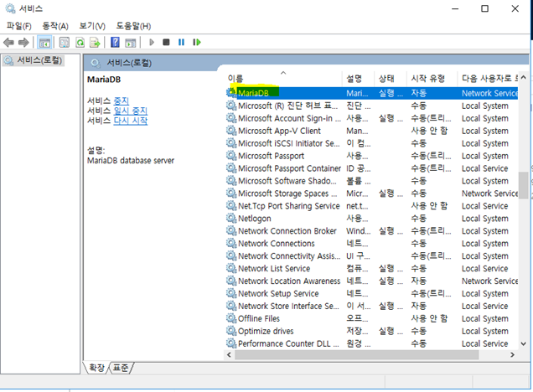Select Microsoft iSCSI Initiator service row
Image resolution: width=533 pixels, height=392 pixels.
click(372, 143)
